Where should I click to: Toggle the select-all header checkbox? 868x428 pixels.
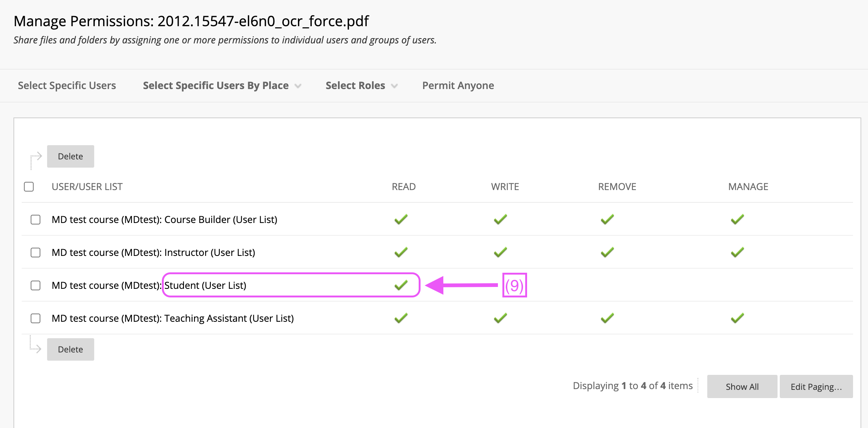click(x=29, y=187)
